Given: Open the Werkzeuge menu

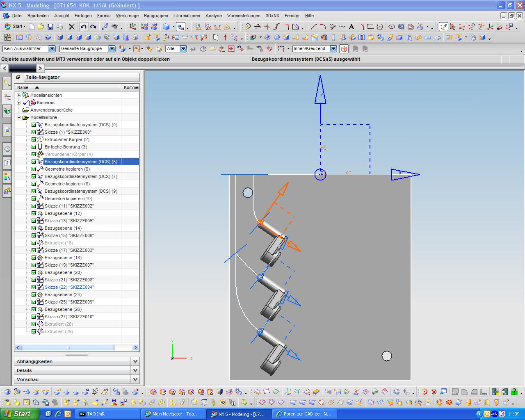Looking at the screenshot, I should (127, 16).
